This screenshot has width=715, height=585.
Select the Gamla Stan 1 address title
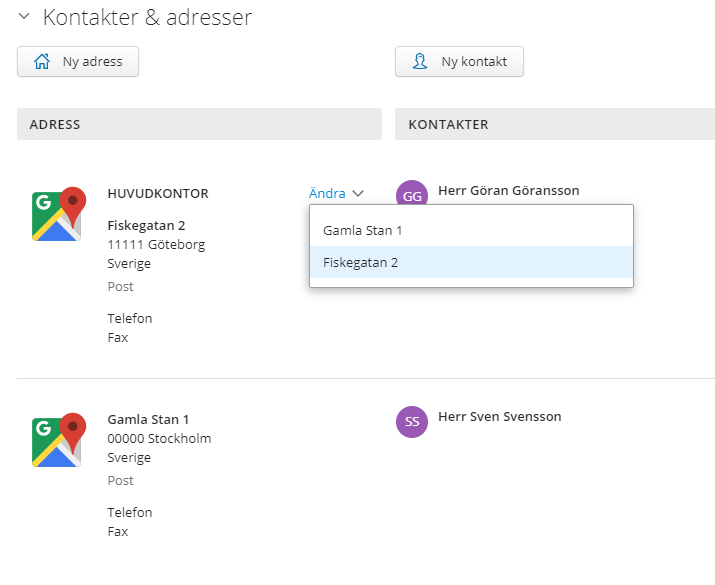pos(148,419)
